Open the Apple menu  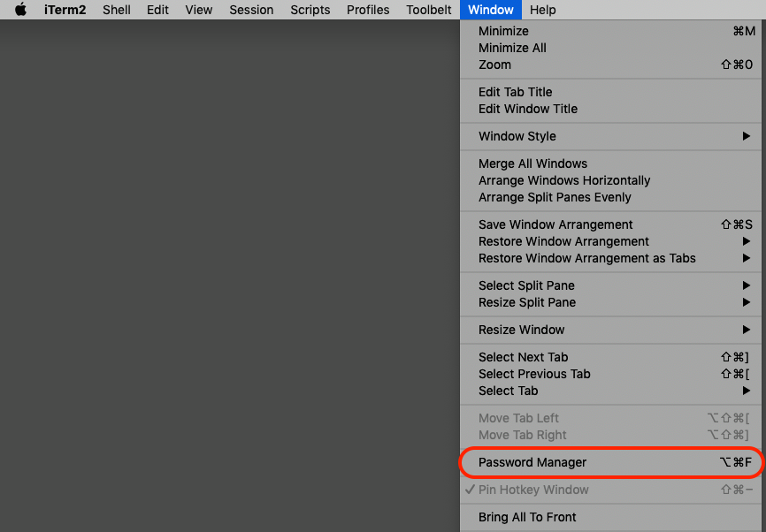pyautogui.click(x=20, y=10)
